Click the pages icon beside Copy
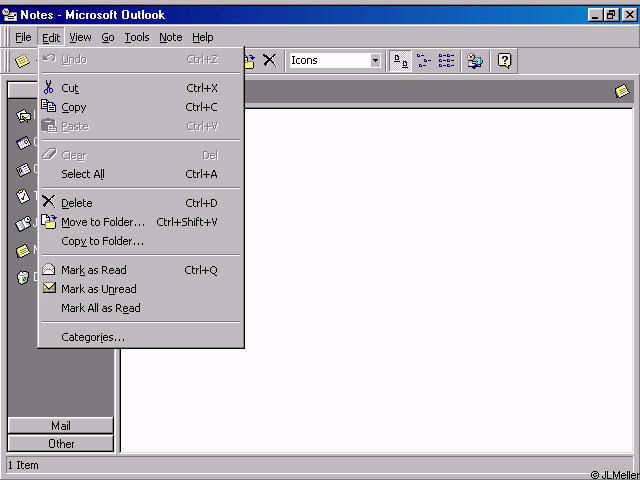The width and height of the screenshot is (640, 480). pyautogui.click(x=49, y=106)
